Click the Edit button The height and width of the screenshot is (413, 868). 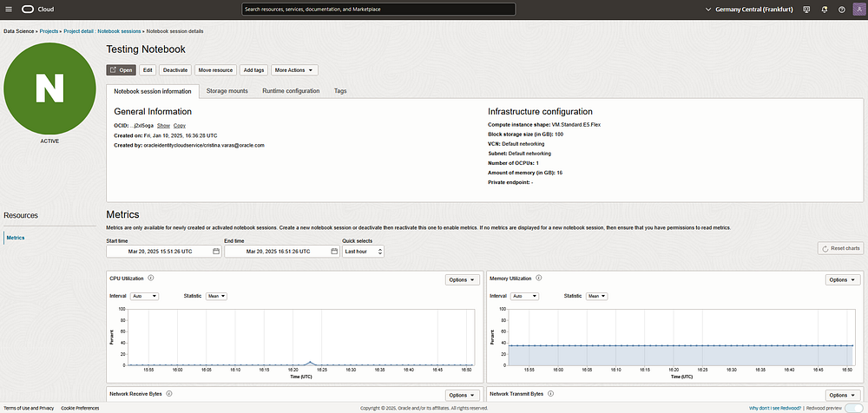coord(148,70)
